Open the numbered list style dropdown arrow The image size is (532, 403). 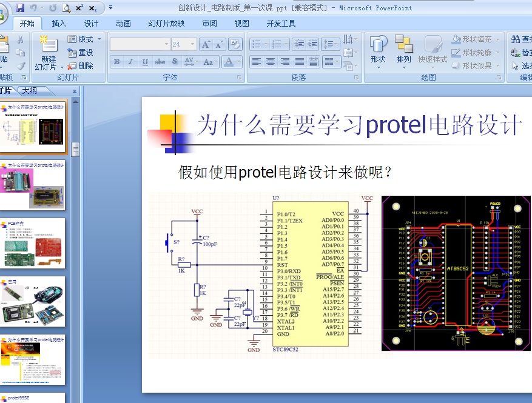[x=286, y=44]
